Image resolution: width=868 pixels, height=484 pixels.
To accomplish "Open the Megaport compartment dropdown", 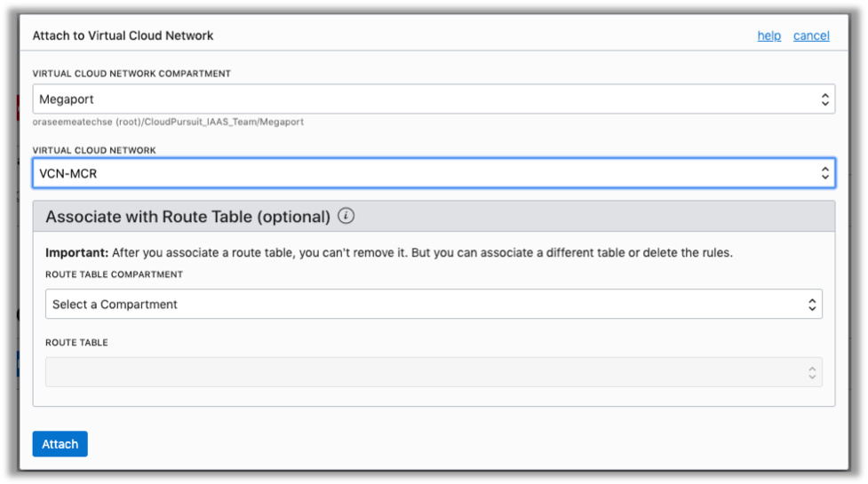I will coord(426,99).
